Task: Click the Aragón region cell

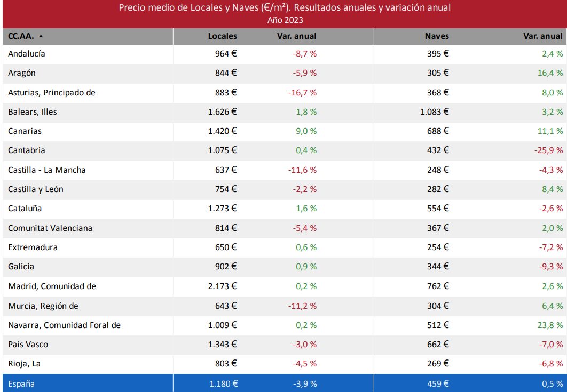Action: (x=22, y=73)
